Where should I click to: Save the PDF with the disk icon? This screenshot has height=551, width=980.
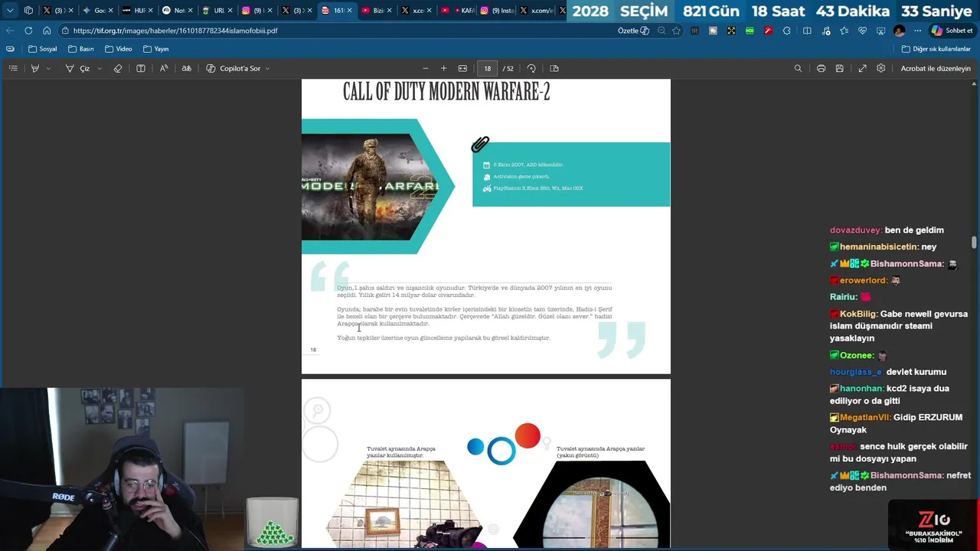click(x=840, y=68)
